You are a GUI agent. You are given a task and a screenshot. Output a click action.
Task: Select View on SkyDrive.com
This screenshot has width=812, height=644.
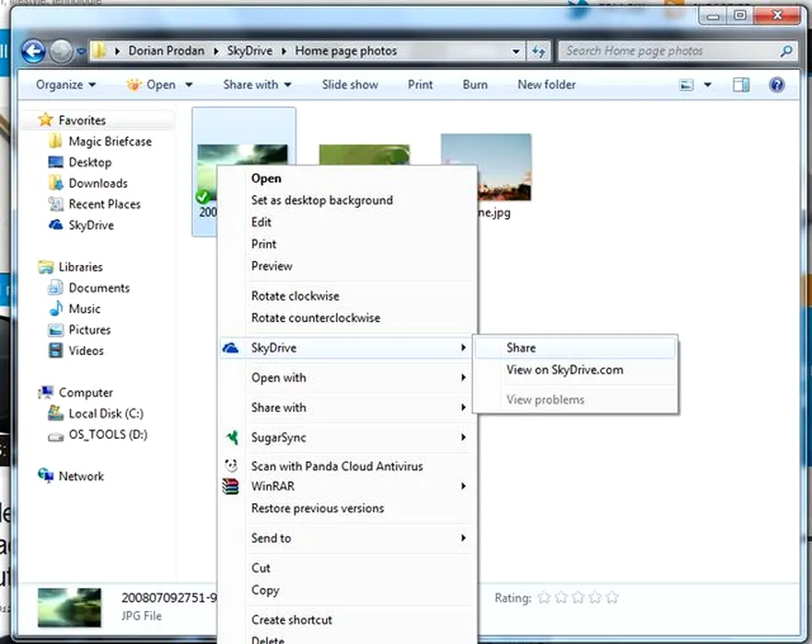pyautogui.click(x=564, y=370)
